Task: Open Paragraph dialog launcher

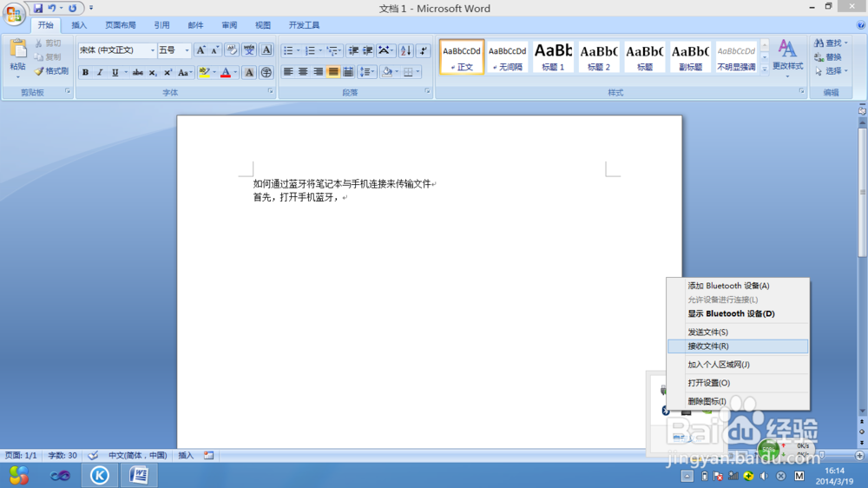Action: [427, 91]
